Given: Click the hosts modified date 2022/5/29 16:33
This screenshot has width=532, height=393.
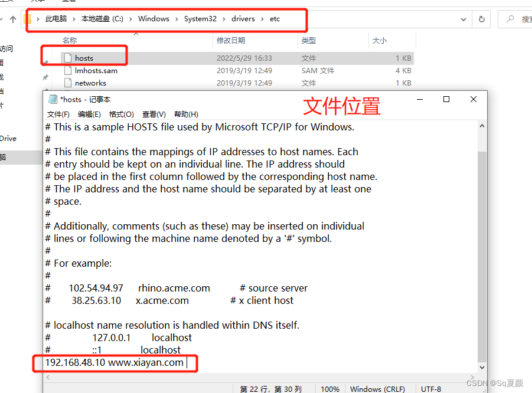Looking at the screenshot, I should pos(244,58).
